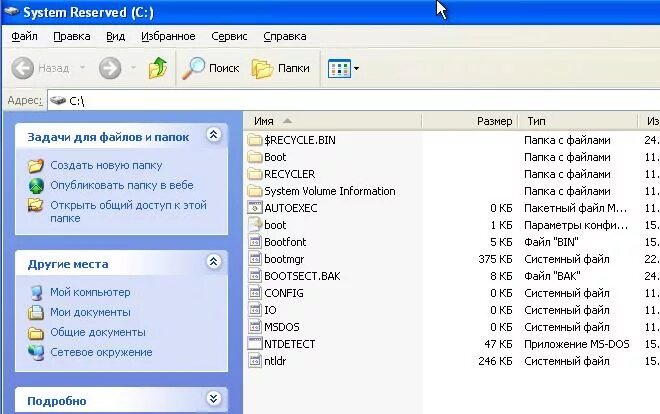The width and height of the screenshot is (660, 414).
Task: Click the Приложение MS-DOS type cell
Action: 577,344
